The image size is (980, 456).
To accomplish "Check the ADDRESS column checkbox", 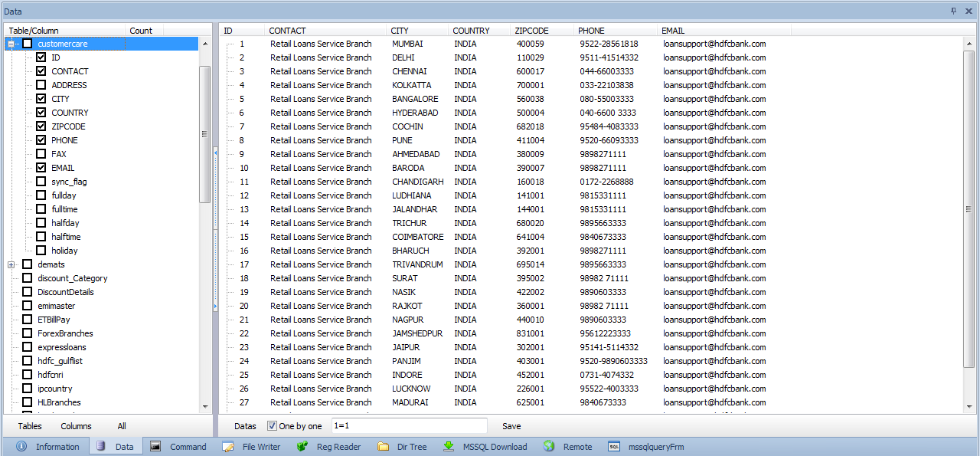I will (41, 85).
